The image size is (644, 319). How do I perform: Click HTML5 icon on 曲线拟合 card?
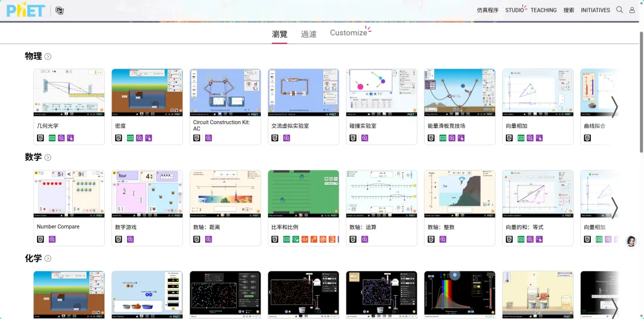coord(587,138)
